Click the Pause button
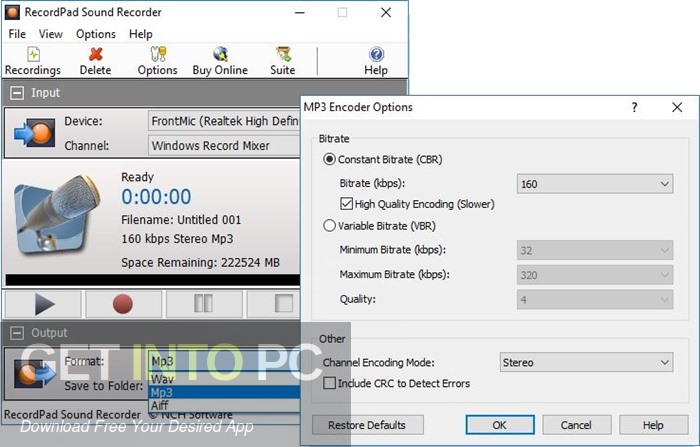 point(204,304)
